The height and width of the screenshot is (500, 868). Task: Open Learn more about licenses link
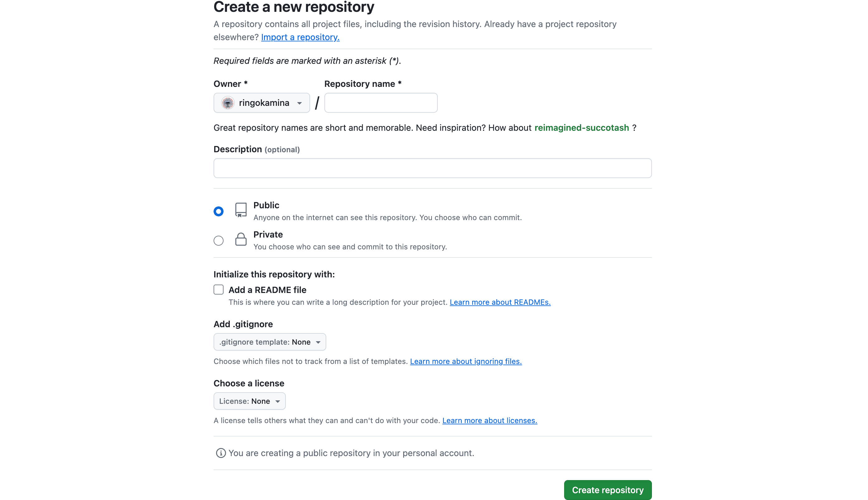pyautogui.click(x=490, y=420)
